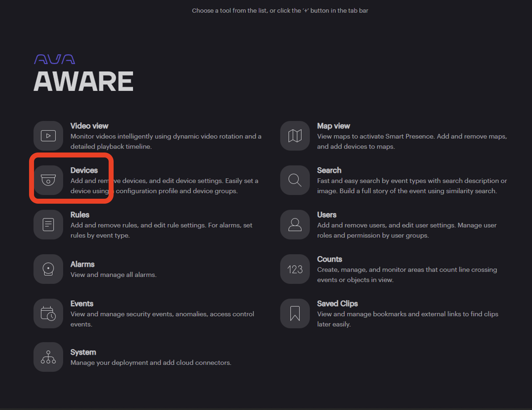The image size is (532, 410).
Task: Click 'View and manage all alarms.' text
Action: click(113, 275)
